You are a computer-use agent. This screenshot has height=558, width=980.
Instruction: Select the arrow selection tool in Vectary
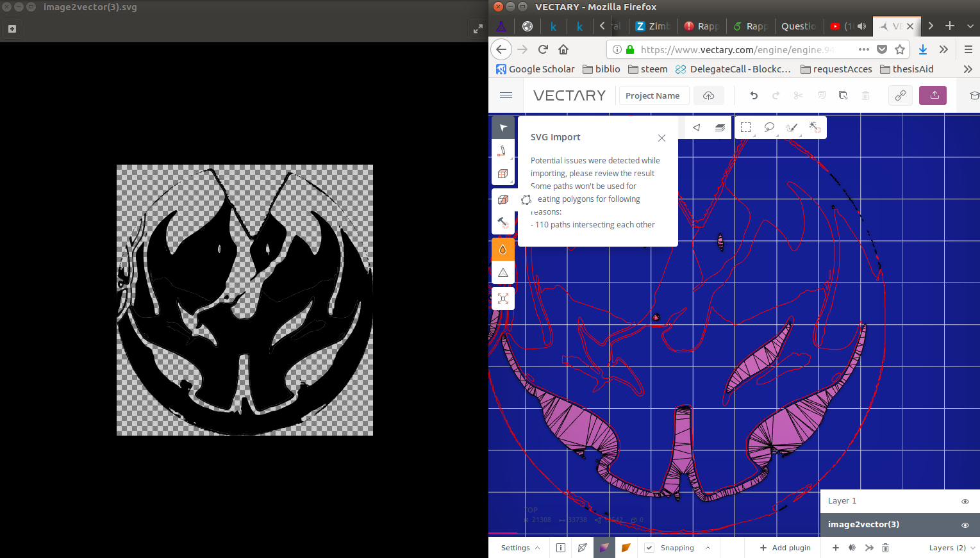(503, 127)
